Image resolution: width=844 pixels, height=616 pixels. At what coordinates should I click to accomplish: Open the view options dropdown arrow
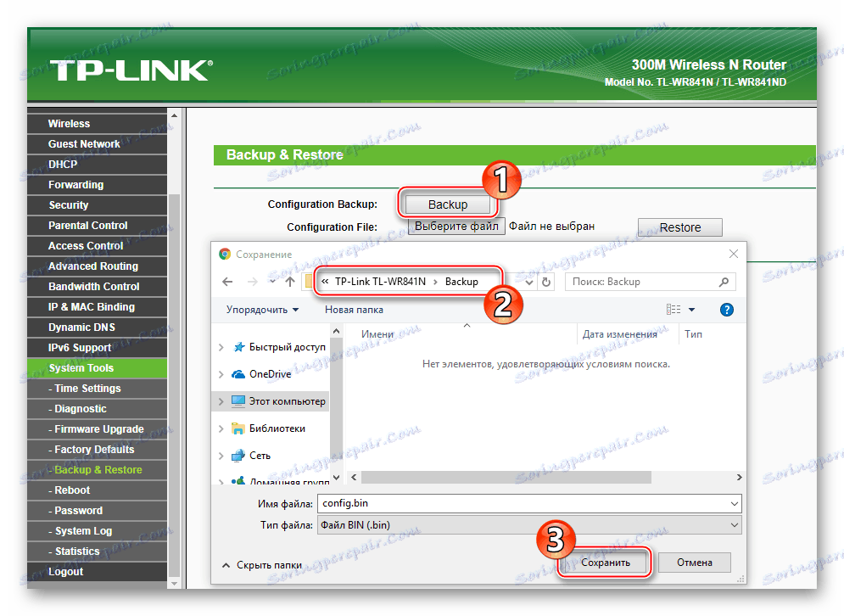(692, 310)
